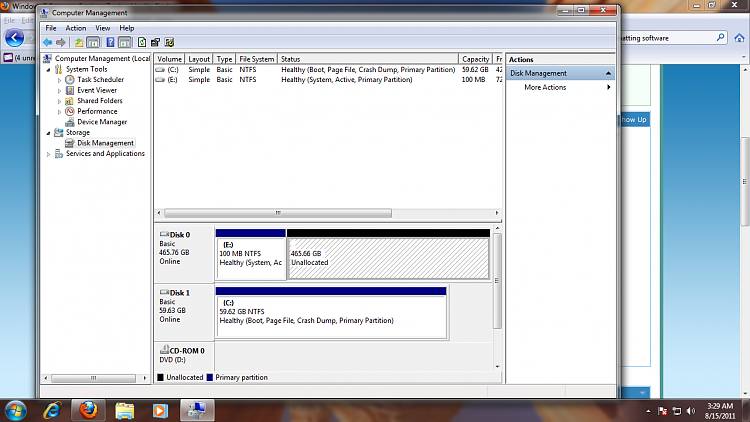Viewport: 750px width, 422px height.
Task: Select the Performance icon in tree
Action: pos(70,111)
